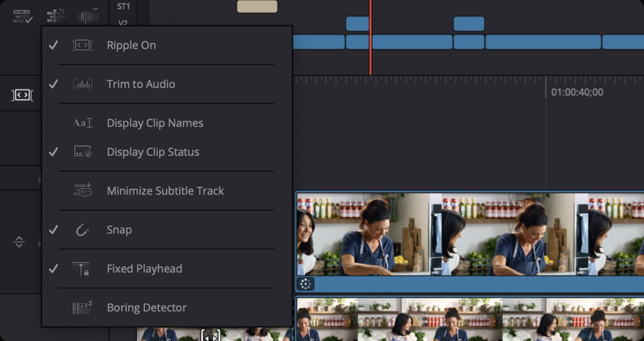Uncheck Trim to Audio
This screenshot has height=341, width=644.
pyautogui.click(x=141, y=84)
